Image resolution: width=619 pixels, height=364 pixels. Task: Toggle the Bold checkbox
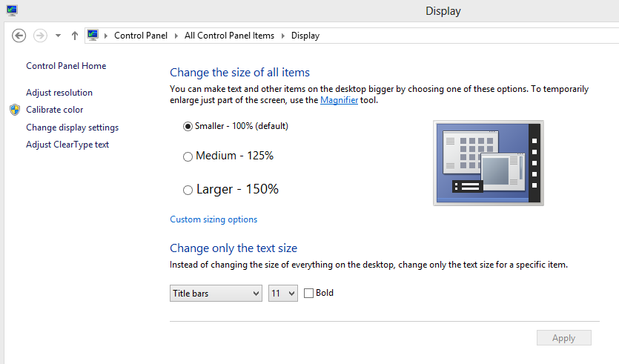[x=308, y=293]
